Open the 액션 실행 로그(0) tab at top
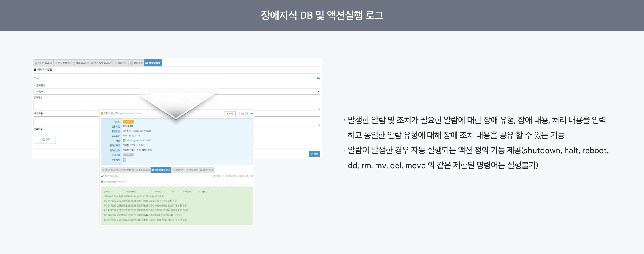Viewport: 644px width, 254px height. click(101, 63)
